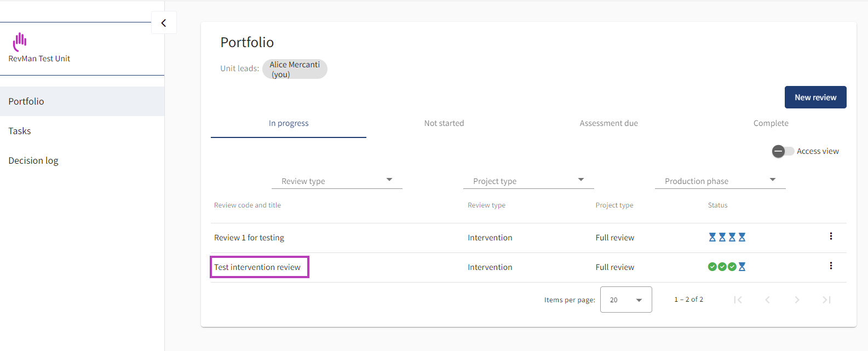Change the Items per page dropdown

click(626, 300)
